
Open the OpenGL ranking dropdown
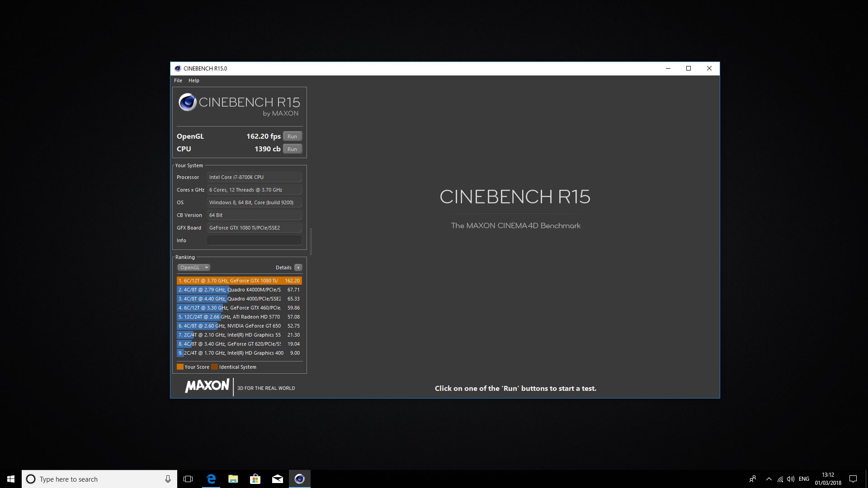tap(193, 267)
